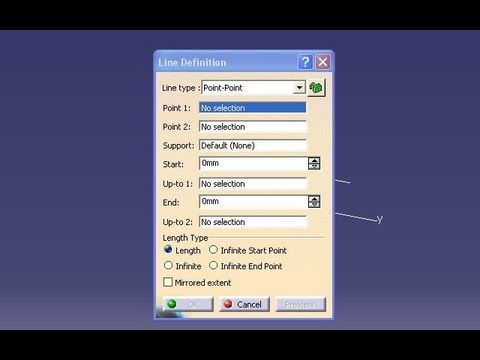This screenshot has height=360, width=480.
Task: Decrease the End value with down arrow
Action: point(314,205)
